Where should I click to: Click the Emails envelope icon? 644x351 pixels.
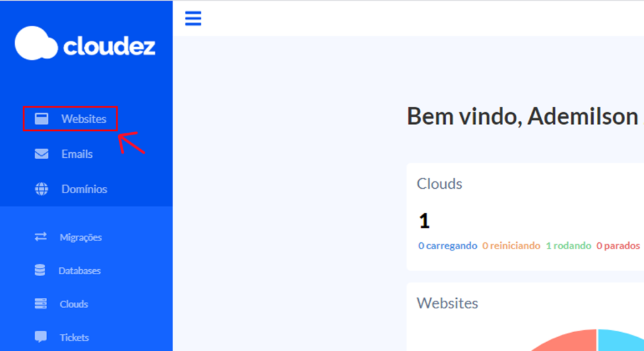[42, 154]
